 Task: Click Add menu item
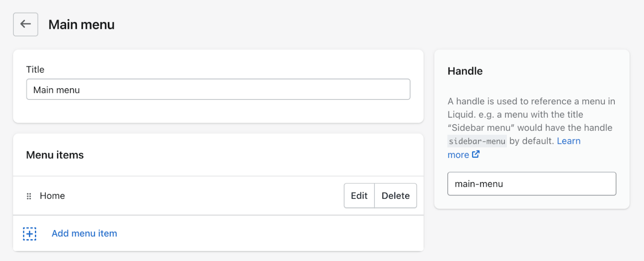[84, 233]
